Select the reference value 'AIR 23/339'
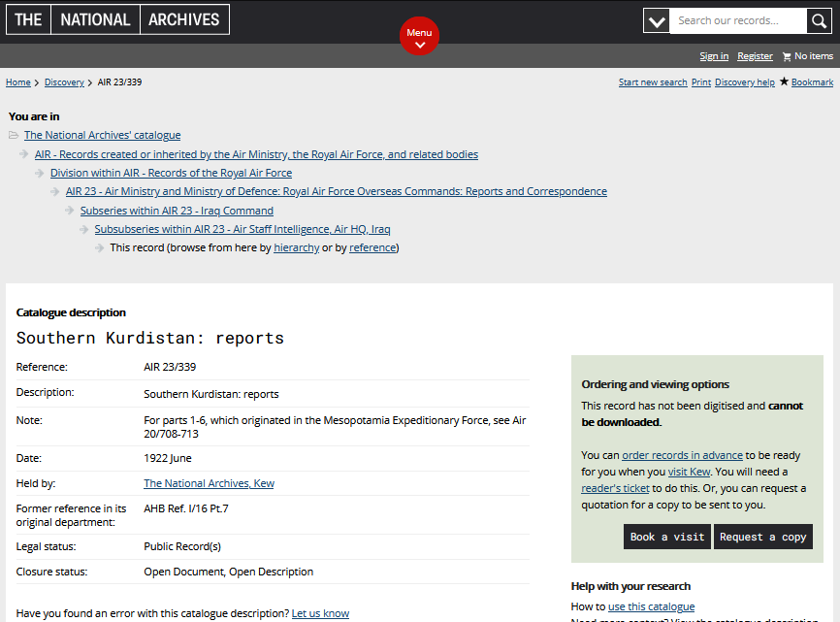This screenshot has height=622, width=840. click(170, 367)
